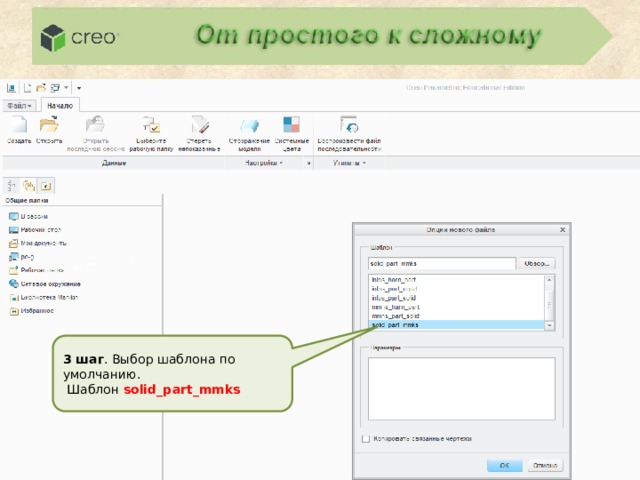Click the Отмена button
This screenshot has height=480, width=640.
(x=545, y=465)
